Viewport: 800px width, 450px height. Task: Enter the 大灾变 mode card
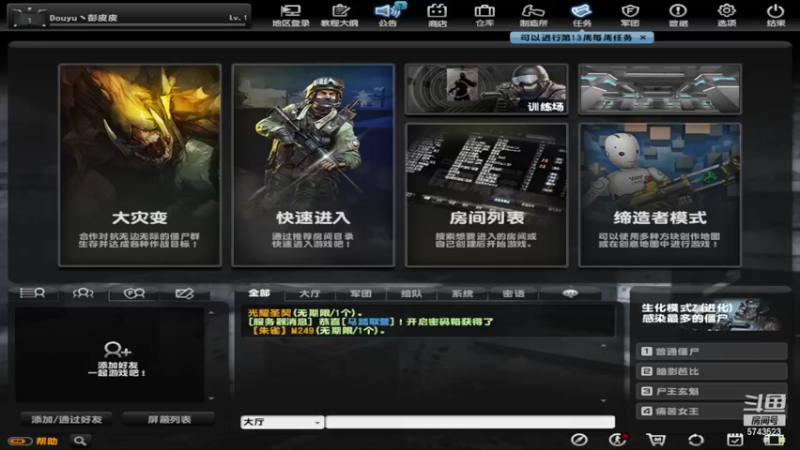140,165
